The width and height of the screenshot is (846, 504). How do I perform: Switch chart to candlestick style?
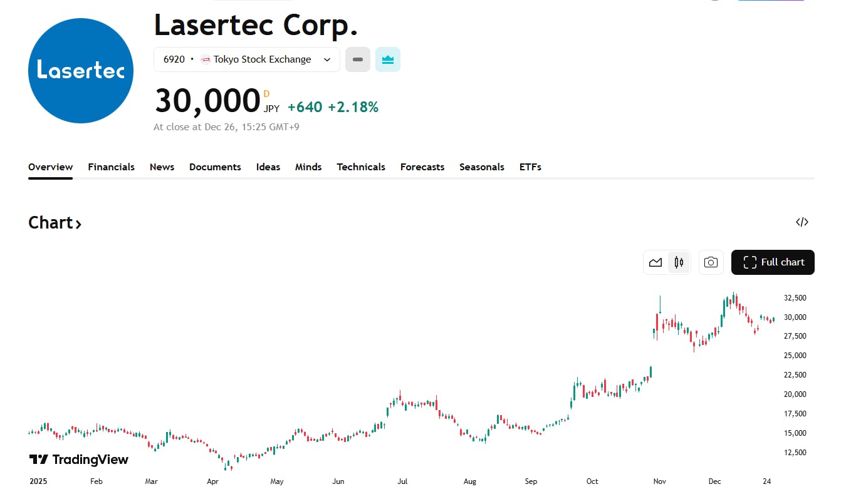[x=679, y=262]
